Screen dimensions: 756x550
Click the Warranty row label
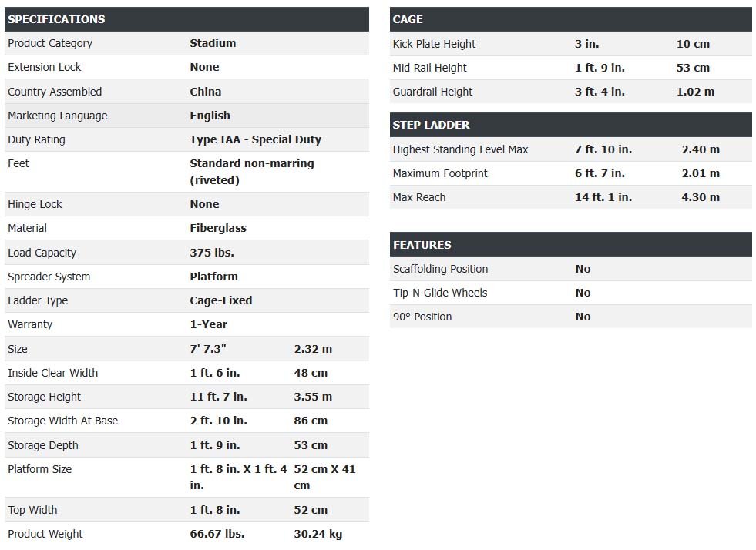pos(30,324)
